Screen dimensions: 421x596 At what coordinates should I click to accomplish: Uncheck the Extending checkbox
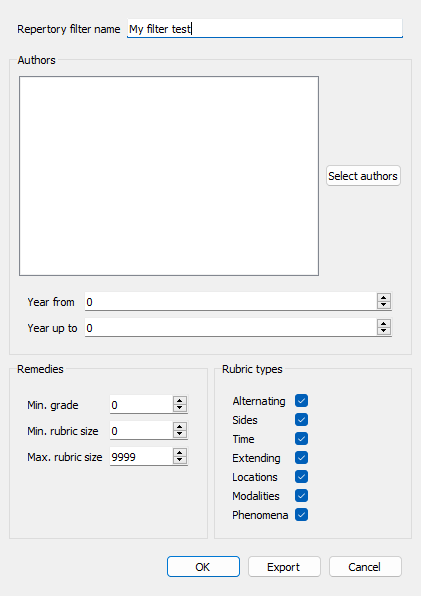coord(301,458)
